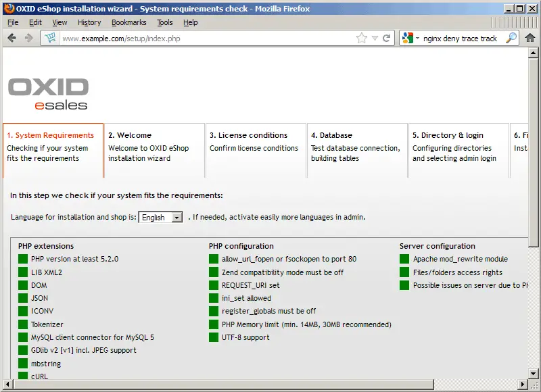Click green status box for ini_set allowed
541x392 pixels.
[214, 298]
